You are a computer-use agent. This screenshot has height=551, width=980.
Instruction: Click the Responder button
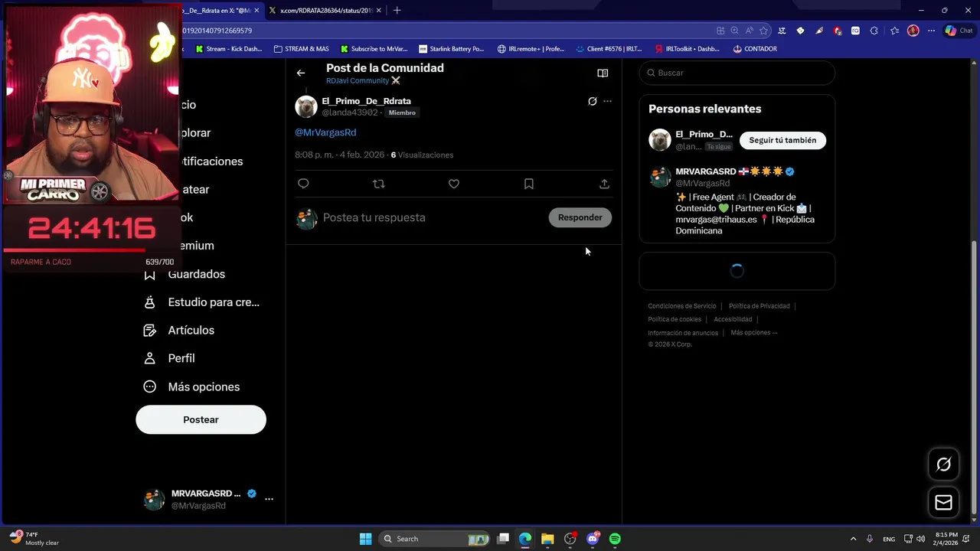point(580,217)
